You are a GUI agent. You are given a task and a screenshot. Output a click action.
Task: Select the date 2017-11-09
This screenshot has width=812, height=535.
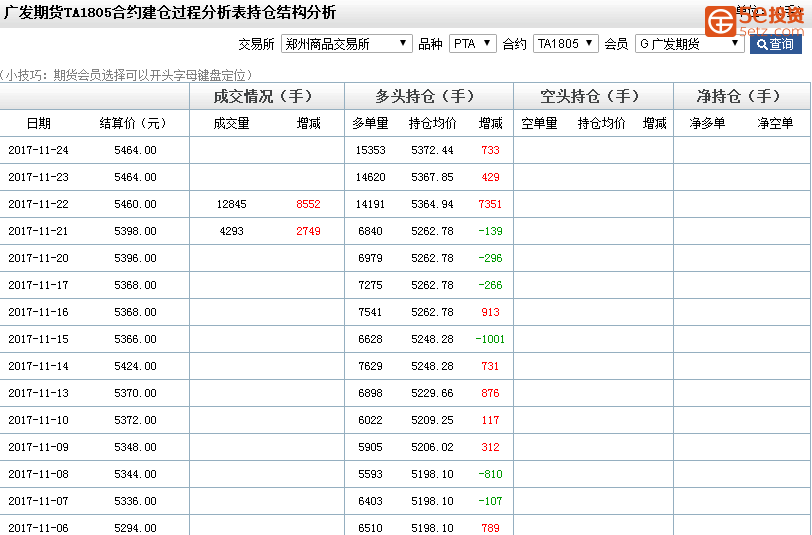(x=38, y=446)
